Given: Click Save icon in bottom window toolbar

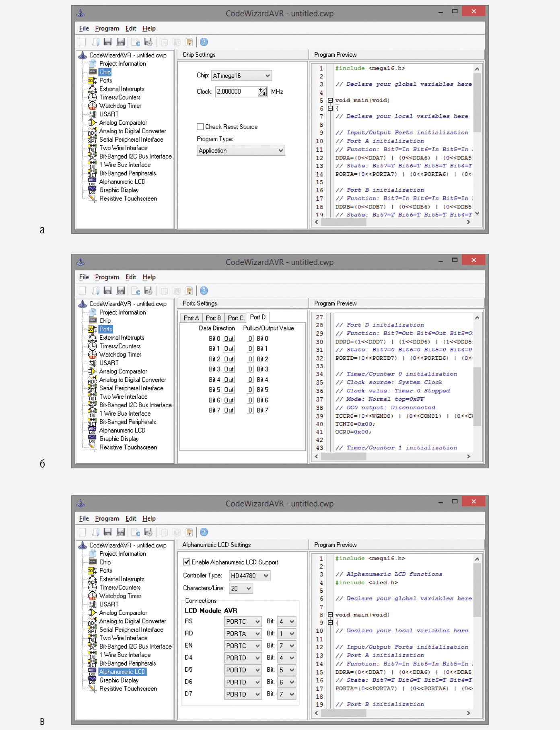Looking at the screenshot, I should tap(107, 532).
